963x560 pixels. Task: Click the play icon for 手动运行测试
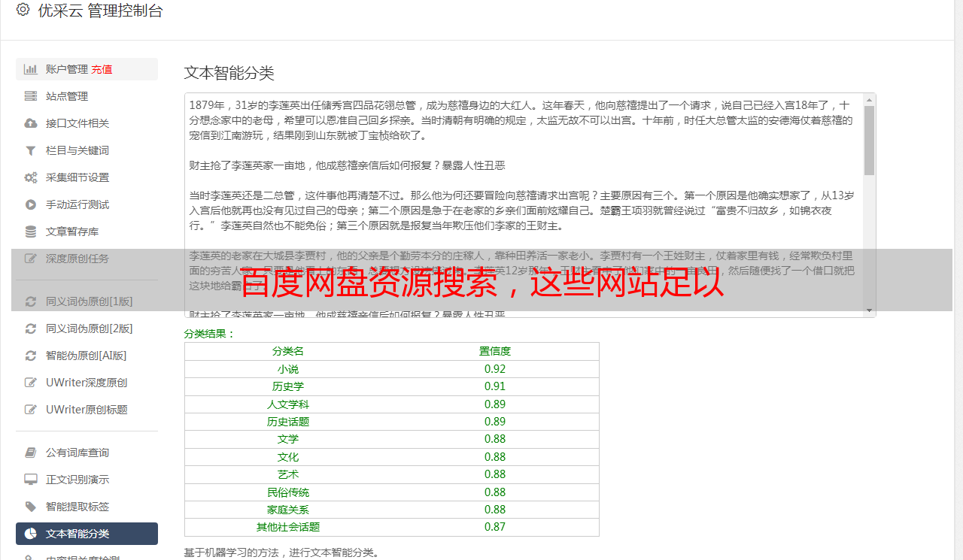tap(31, 204)
